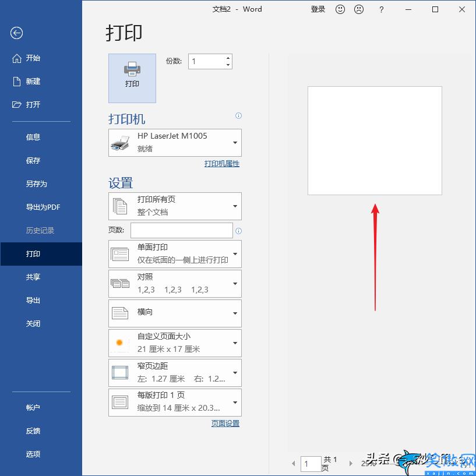Select 打印 in the sidebar

pyautogui.click(x=41, y=254)
